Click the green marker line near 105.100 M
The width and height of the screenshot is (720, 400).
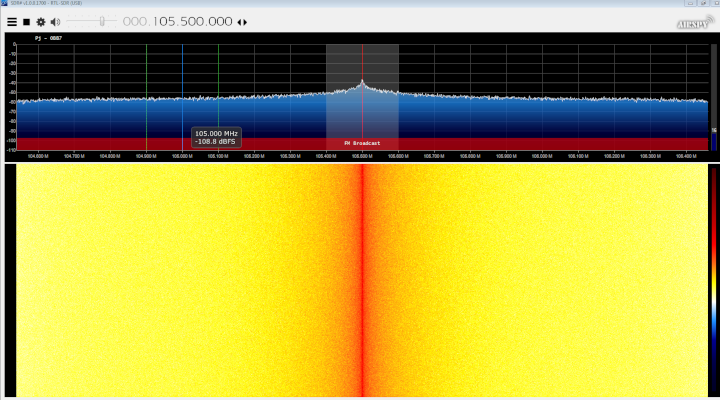point(218,96)
